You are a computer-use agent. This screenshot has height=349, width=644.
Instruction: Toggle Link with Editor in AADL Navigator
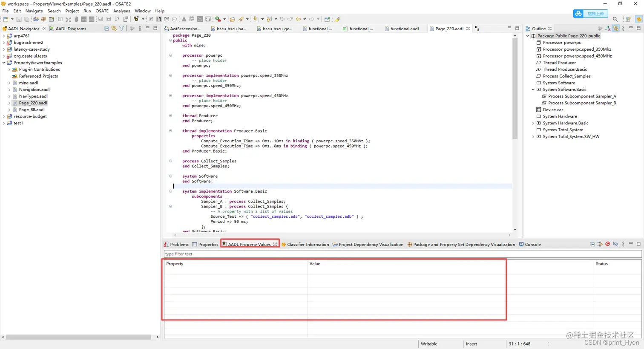pyautogui.click(x=114, y=29)
